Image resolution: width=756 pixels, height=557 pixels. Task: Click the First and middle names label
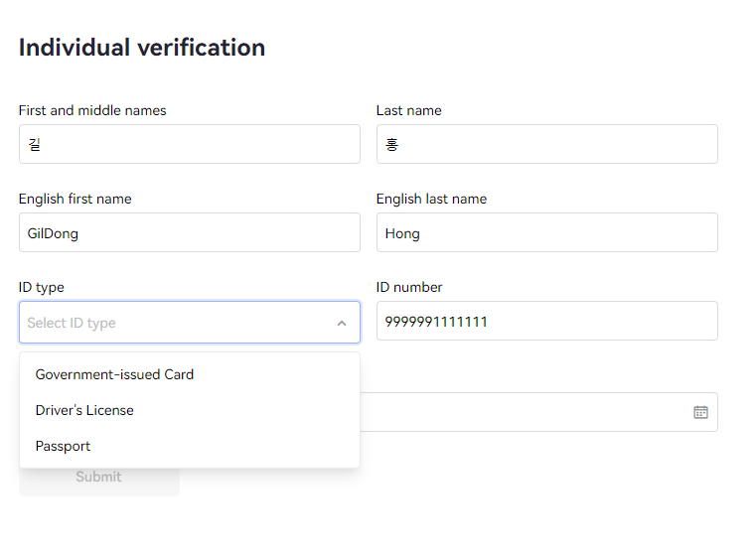(x=92, y=110)
